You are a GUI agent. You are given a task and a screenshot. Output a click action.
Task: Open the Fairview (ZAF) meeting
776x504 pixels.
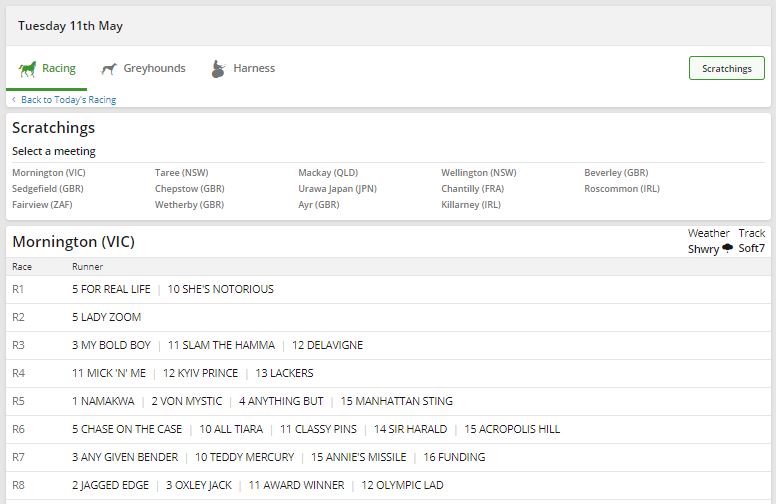[x=42, y=205]
